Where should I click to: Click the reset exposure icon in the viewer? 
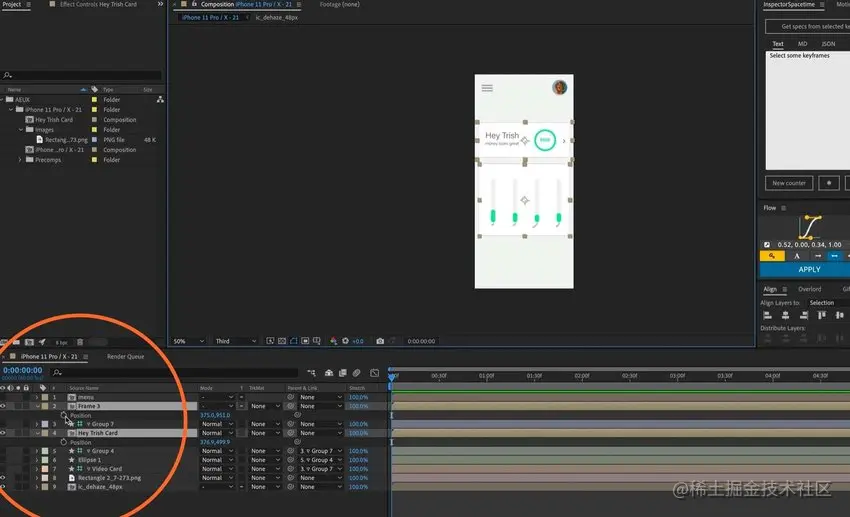(x=345, y=341)
